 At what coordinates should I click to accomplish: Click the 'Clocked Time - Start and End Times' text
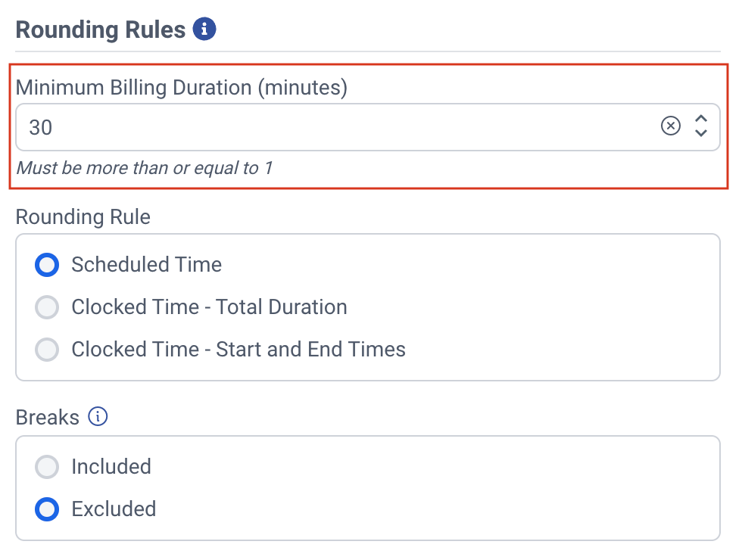(x=238, y=350)
